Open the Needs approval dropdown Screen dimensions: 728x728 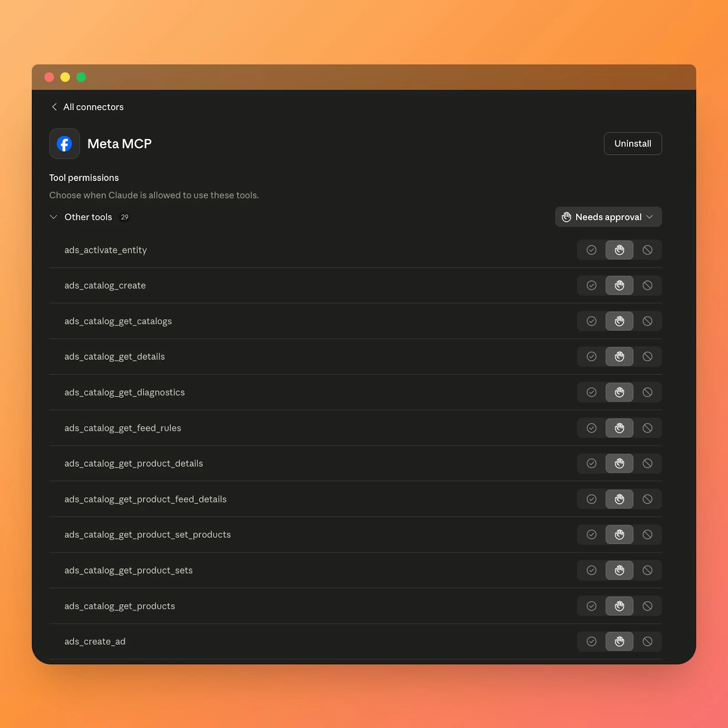coord(608,217)
